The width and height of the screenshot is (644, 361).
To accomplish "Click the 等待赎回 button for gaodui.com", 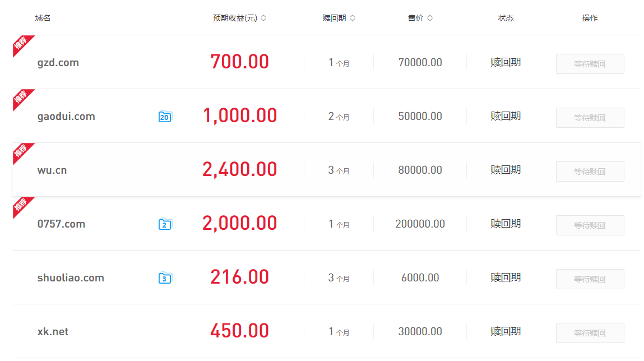I will [590, 118].
